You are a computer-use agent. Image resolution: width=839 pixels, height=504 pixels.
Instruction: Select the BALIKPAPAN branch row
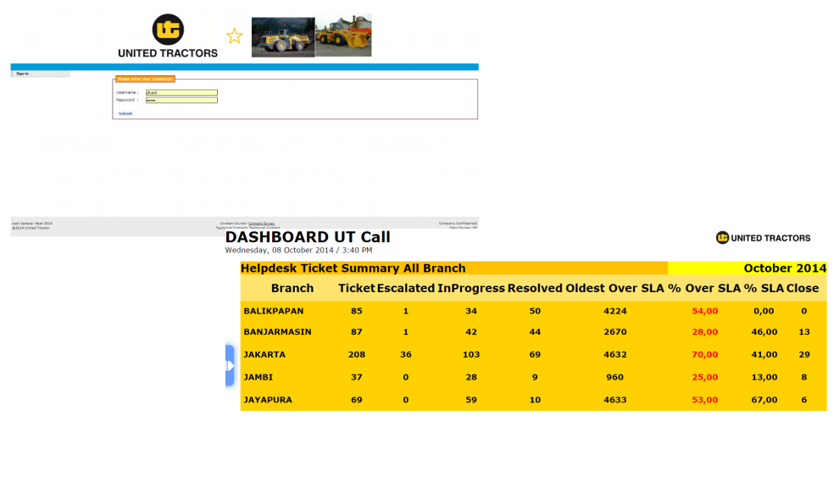(x=533, y=311)
